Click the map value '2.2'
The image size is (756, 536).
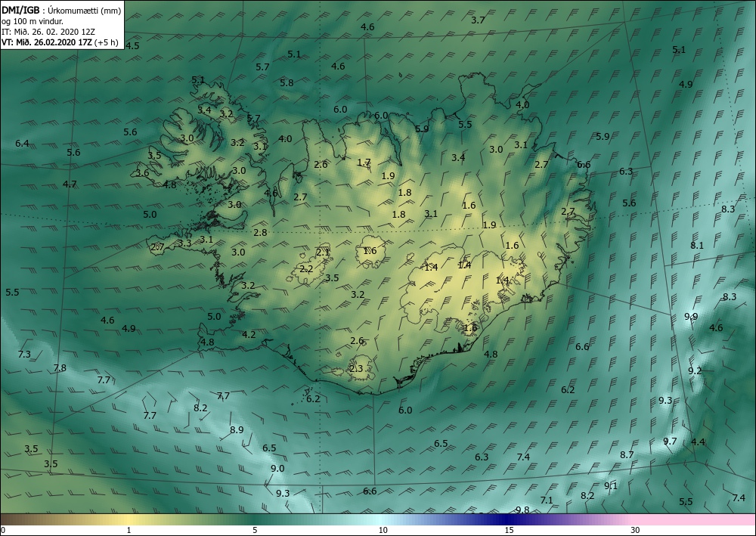click(x=306, y=269)
